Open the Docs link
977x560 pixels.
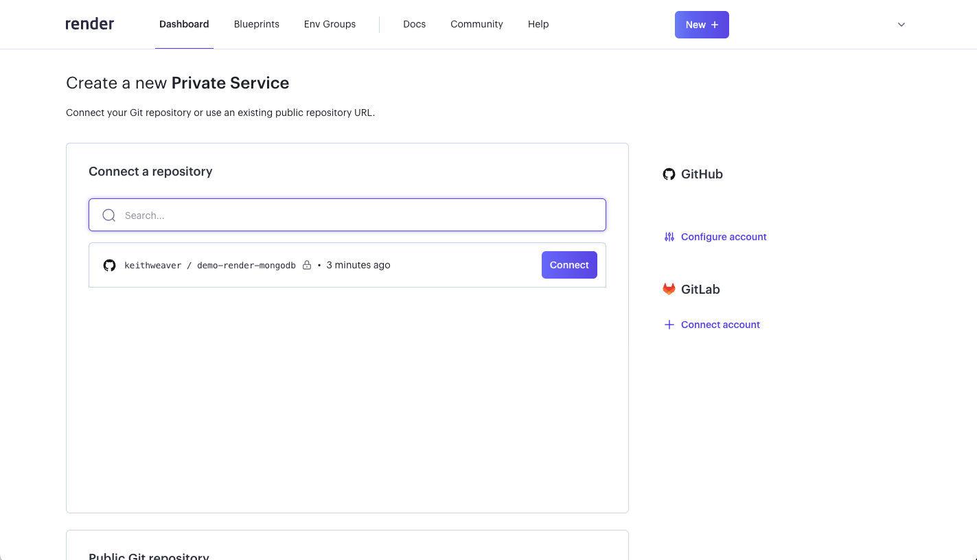(414, 24)
